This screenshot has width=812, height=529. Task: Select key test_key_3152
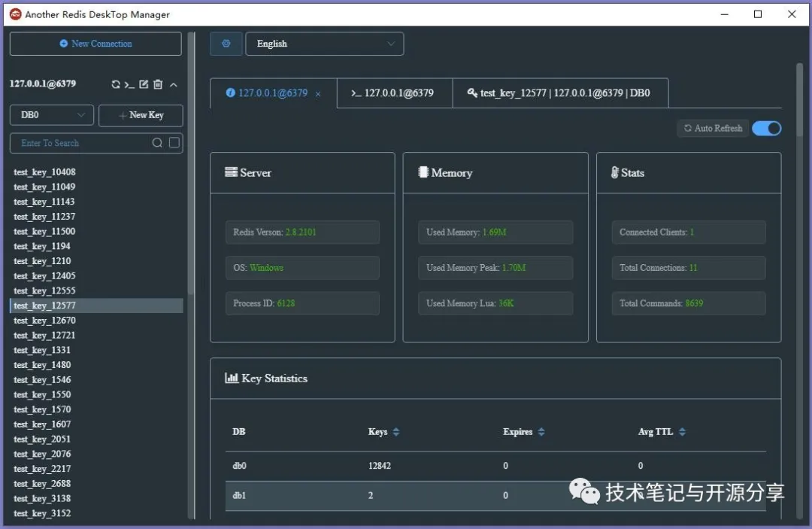click(x=96, y=513)
